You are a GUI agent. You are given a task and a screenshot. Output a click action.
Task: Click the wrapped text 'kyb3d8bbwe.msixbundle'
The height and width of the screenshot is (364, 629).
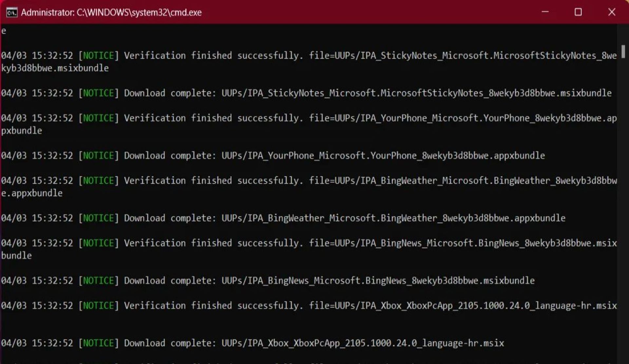pyautogui.click(x=55, y=68)
